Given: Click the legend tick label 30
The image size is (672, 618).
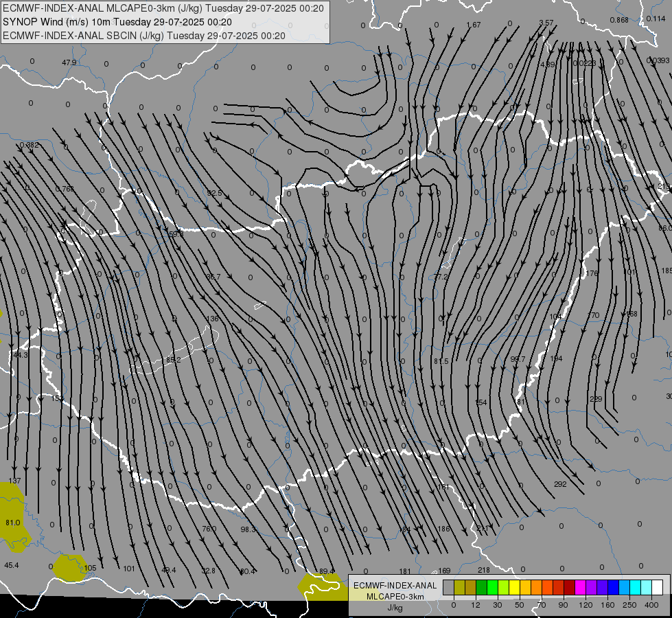Looking at the screenshot, I should point(497,605).
